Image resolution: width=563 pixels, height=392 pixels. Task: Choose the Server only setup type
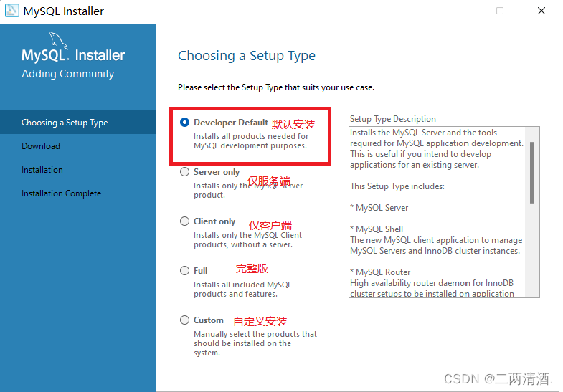(x=184, y=172)
